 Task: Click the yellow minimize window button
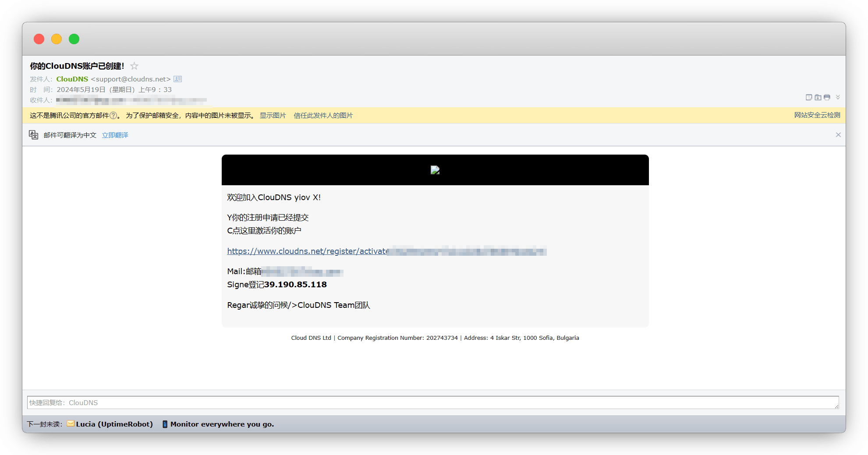coord(57,39)
